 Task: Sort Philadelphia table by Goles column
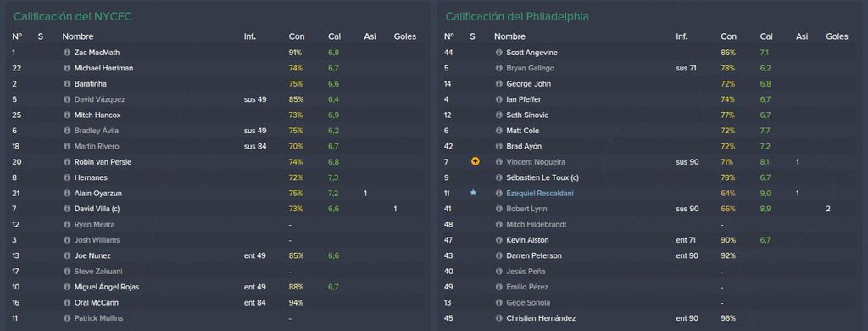[x=837, y=36]
